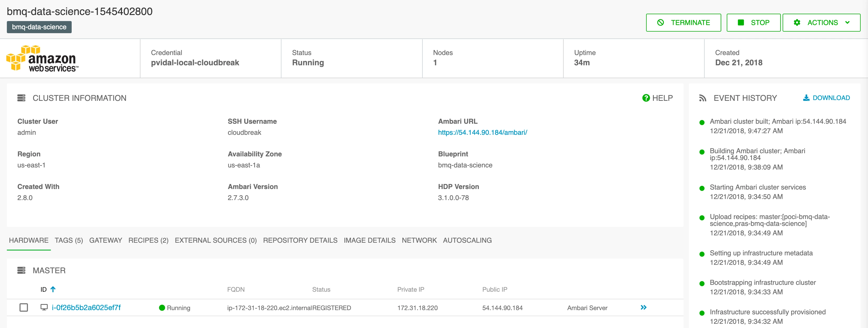The height and width of the screenshot is (328, 868).
Task: Show the Network tab
Action: [x=419, y=240]
